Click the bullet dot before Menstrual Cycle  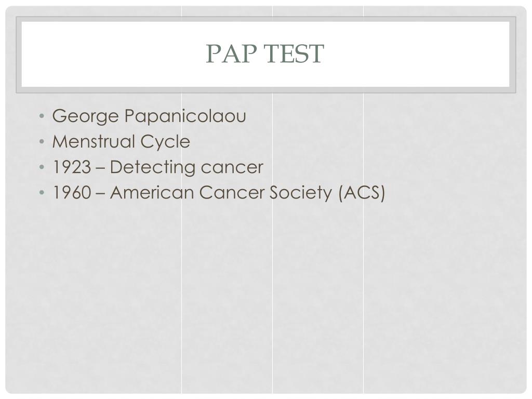coord(42,141)
